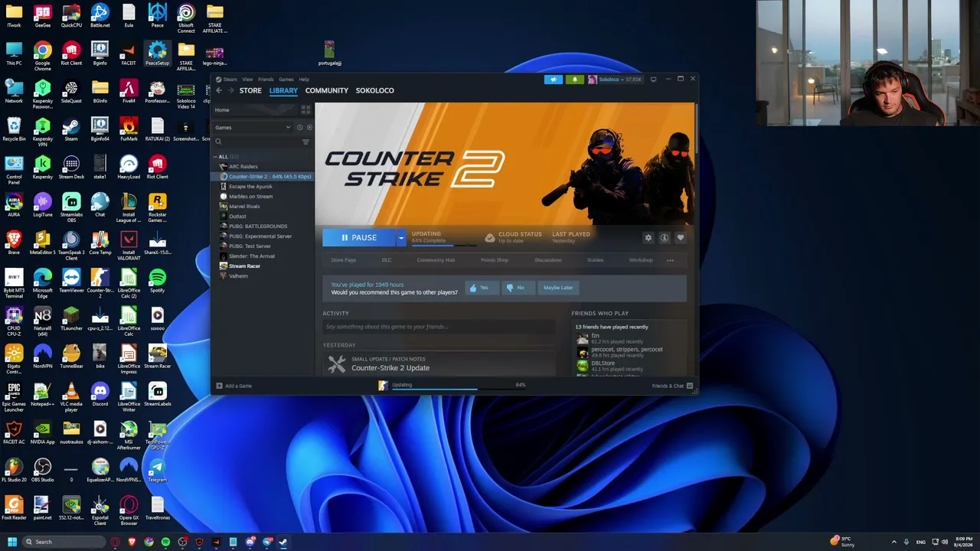Open the Telegram desktop shortcut

158,470
